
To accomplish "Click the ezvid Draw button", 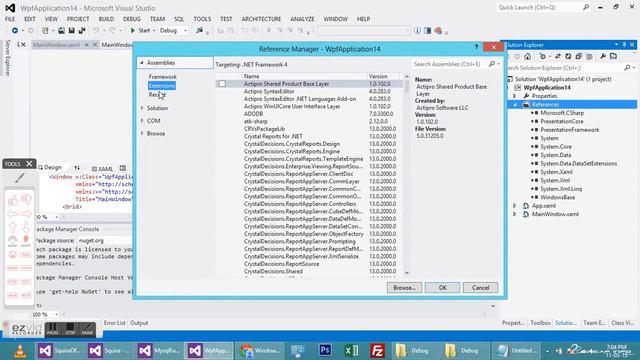I will pos(87,329).
